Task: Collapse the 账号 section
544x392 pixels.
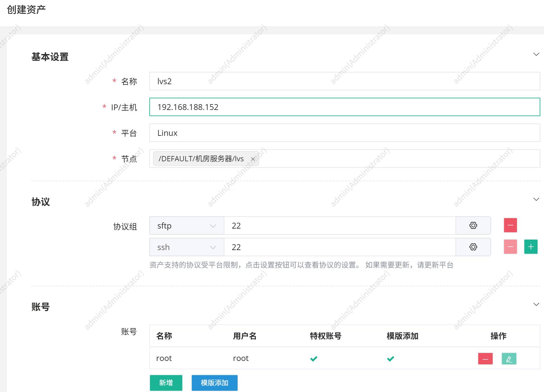Action: 536,304
